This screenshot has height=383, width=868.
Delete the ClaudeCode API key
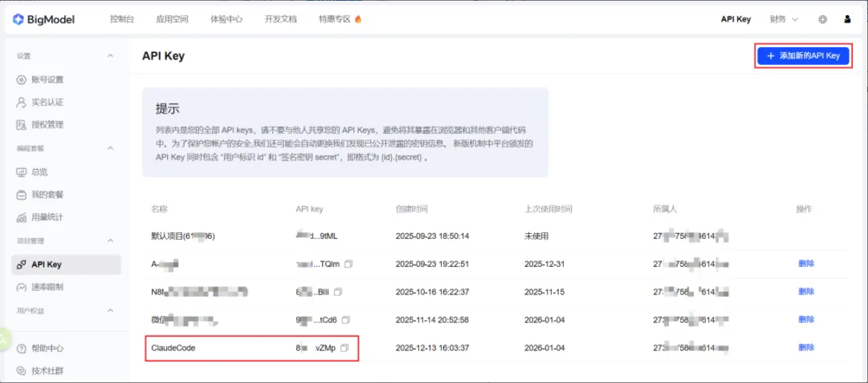(x=806, y=348)
